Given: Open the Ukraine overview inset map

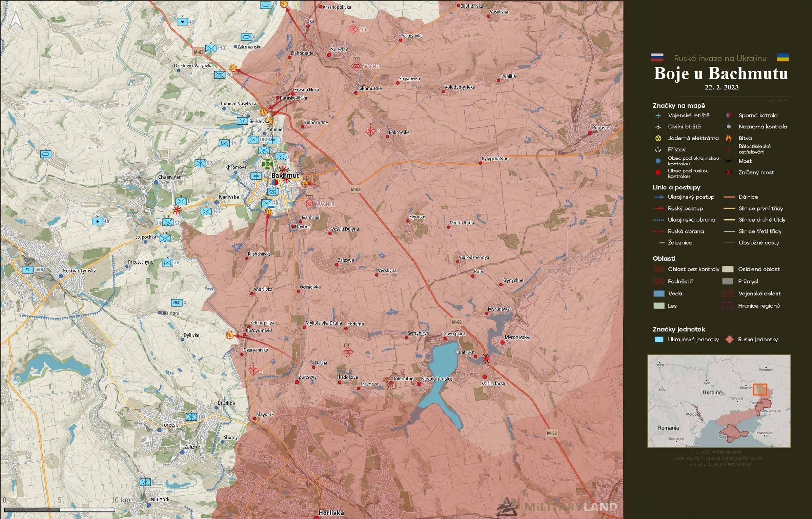Looking at the screenshot, I should pos(719,401).
